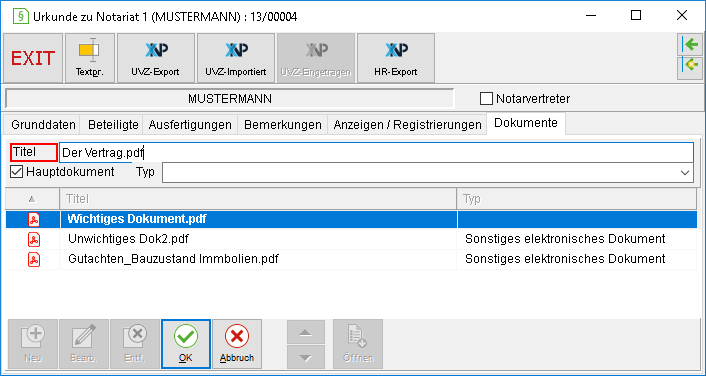Click the upper green arrow icon
Screen dimensions: 706x377
pos(690,45)
